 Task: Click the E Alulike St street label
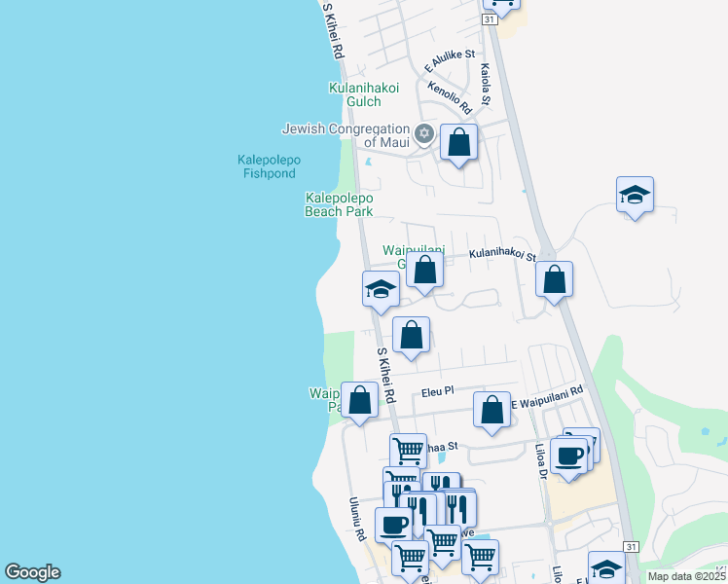[450, 60]
